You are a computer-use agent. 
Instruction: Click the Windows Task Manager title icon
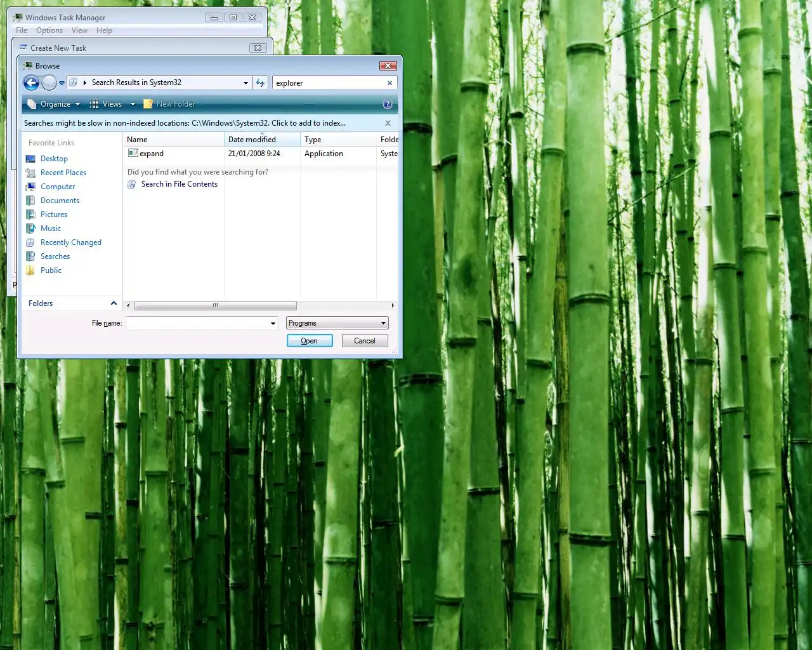click(18, 17)
